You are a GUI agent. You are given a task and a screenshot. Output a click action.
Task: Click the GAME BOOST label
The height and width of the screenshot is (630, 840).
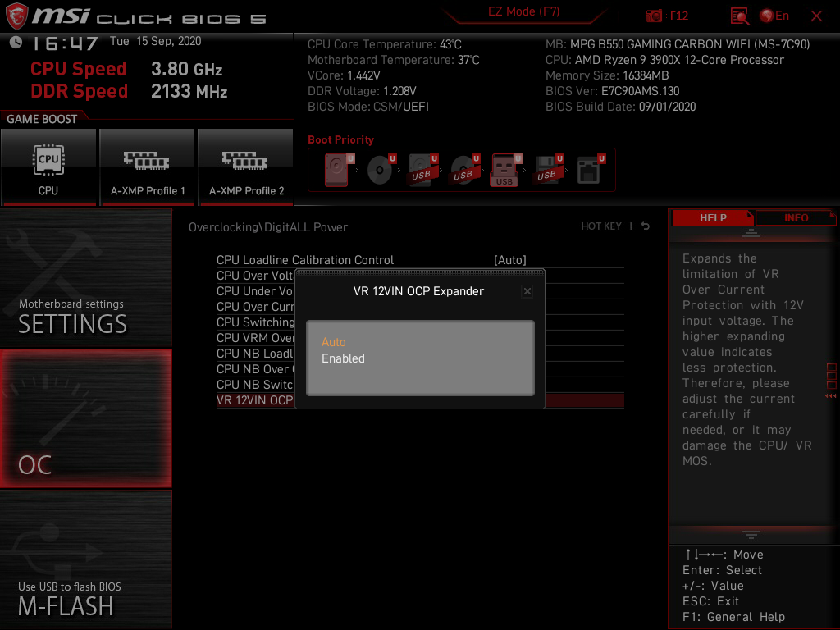click(42, 119)
